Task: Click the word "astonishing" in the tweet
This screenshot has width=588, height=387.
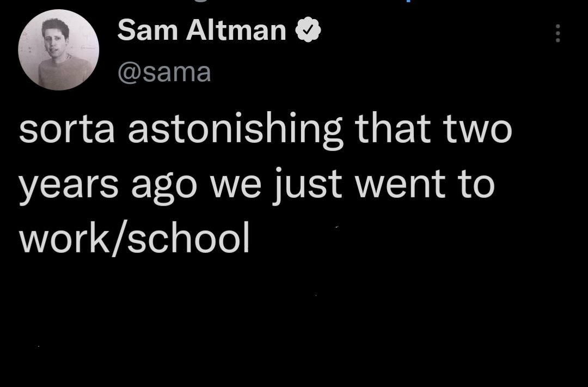Action: [235, 130]
